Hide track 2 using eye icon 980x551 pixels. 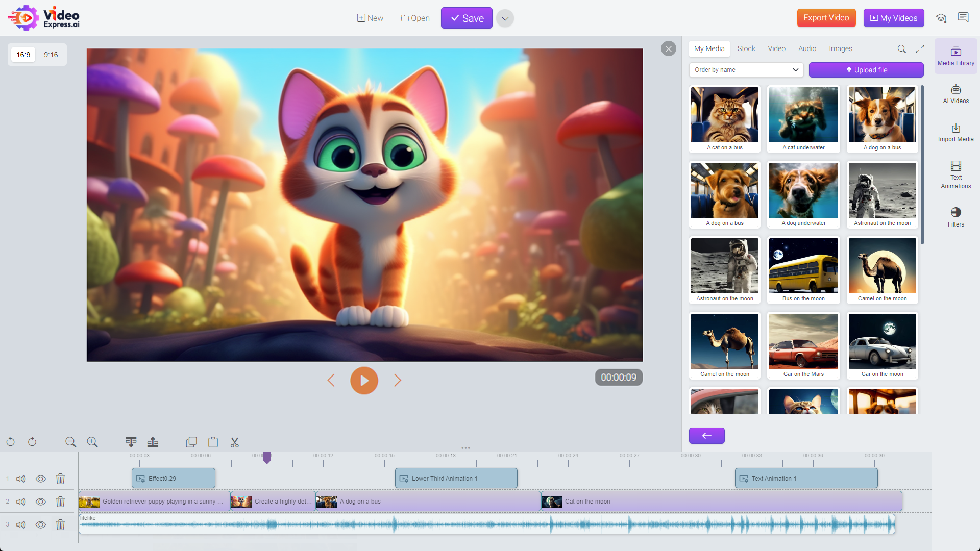click(41, 502)
